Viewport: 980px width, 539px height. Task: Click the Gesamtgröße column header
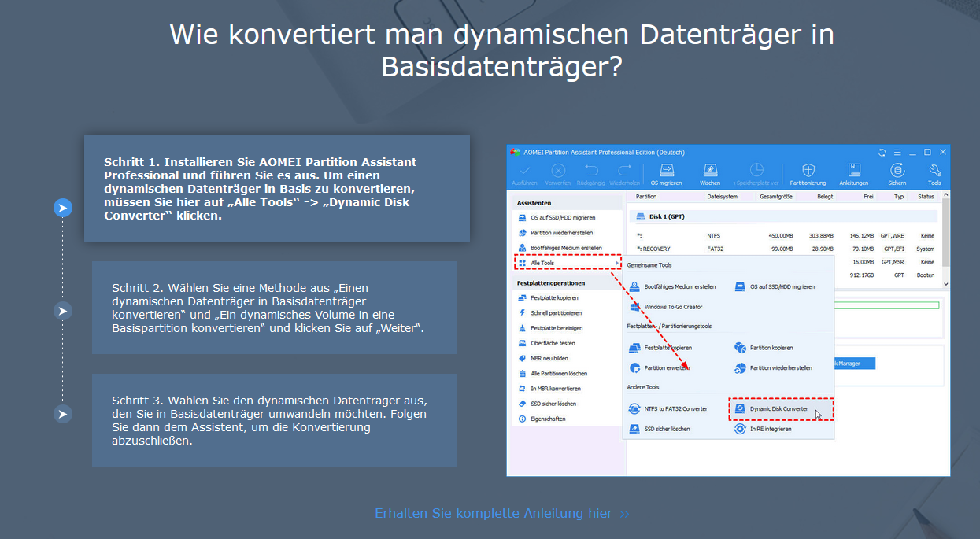(775, 197)
